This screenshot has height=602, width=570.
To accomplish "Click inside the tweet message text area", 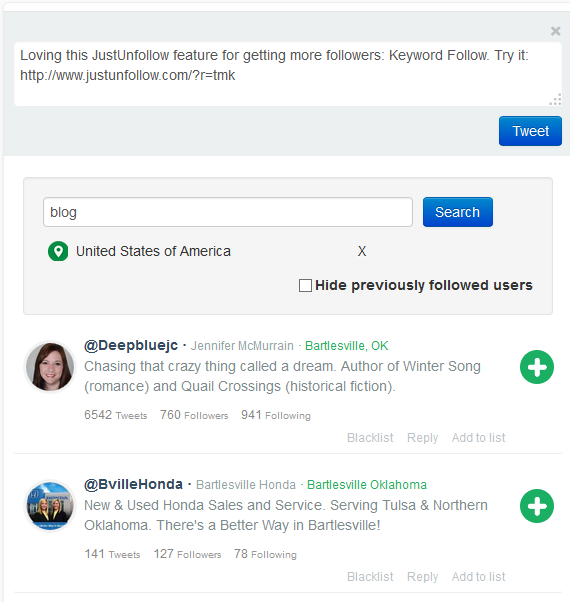I will tap(288, 74).
